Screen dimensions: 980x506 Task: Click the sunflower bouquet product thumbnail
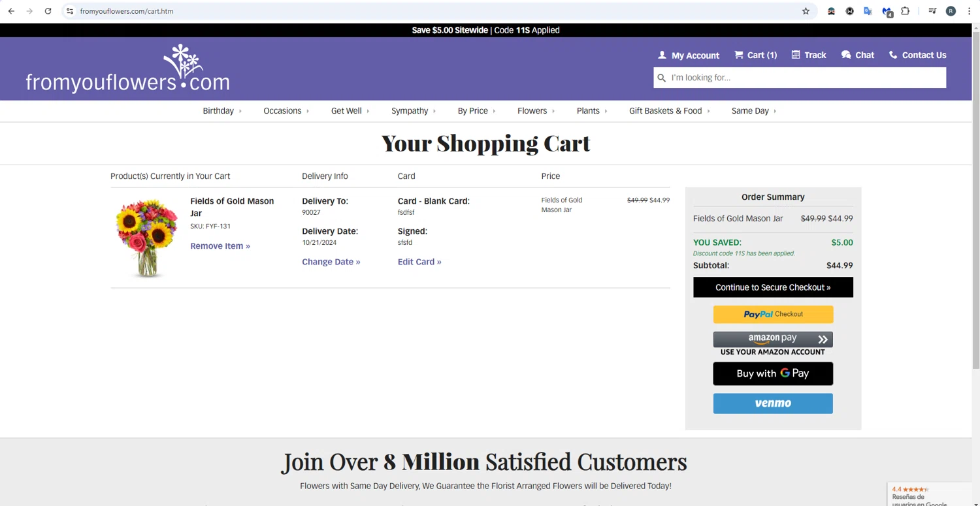147,238
